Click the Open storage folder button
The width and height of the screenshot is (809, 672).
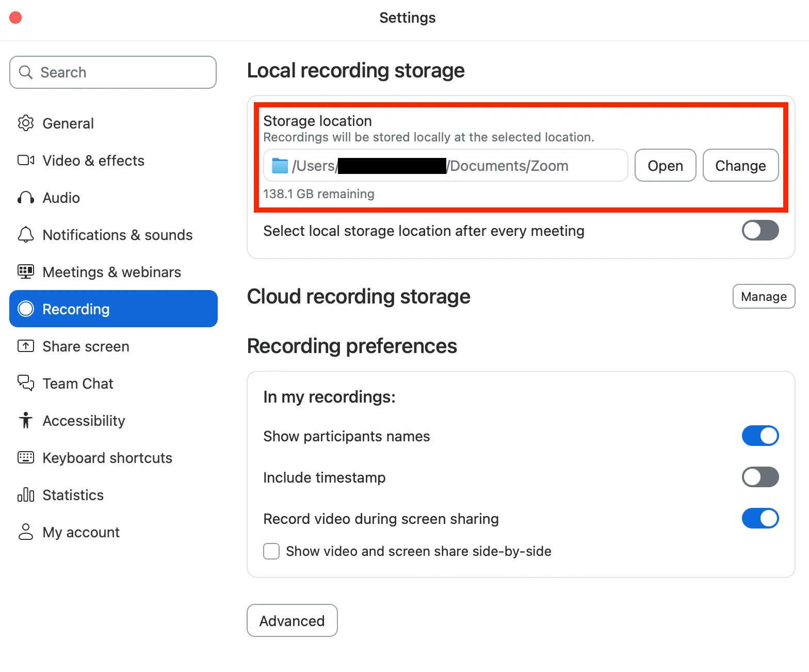click(x=665, y=165)
